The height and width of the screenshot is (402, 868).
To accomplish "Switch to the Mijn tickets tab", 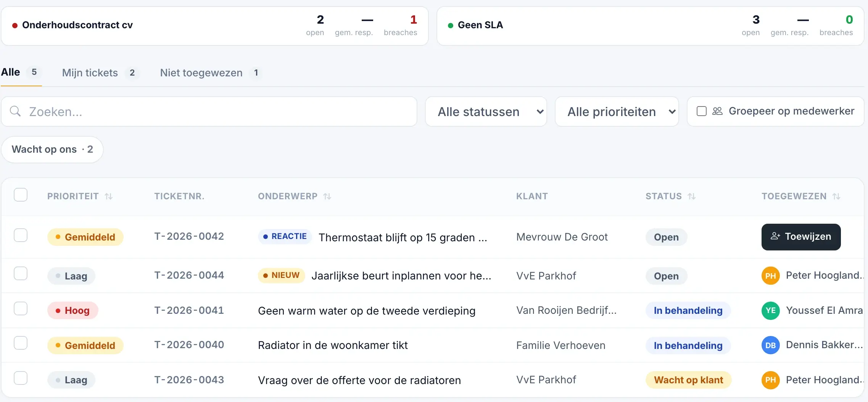I will [101, 73].
